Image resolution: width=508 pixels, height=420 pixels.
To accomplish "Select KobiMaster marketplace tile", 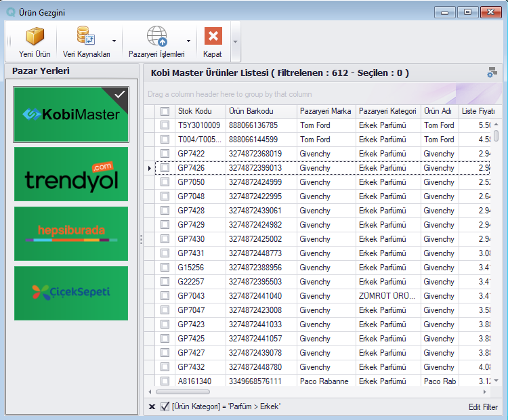I will (71, 114).
